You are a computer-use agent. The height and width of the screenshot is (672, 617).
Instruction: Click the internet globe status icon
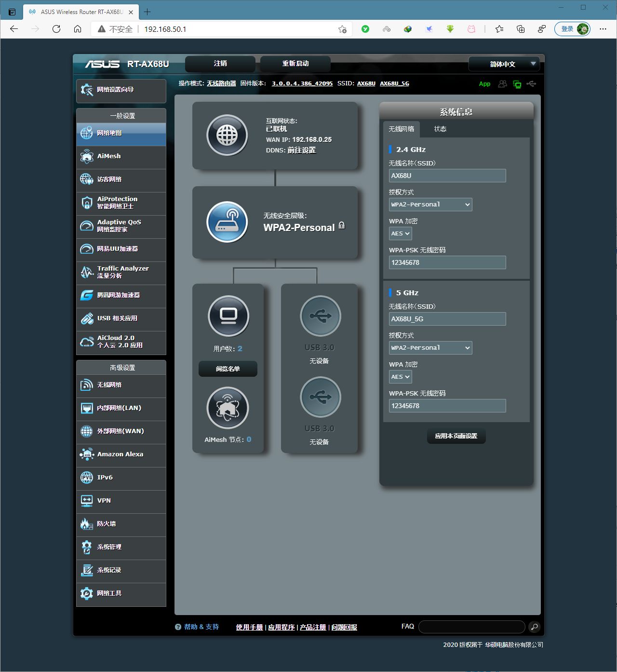[x=227, y=136]
